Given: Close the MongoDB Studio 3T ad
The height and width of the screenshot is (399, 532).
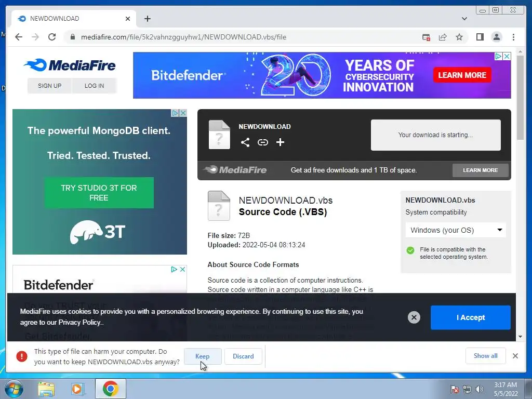Looking at the screenshot, I should tap(183, 113).
